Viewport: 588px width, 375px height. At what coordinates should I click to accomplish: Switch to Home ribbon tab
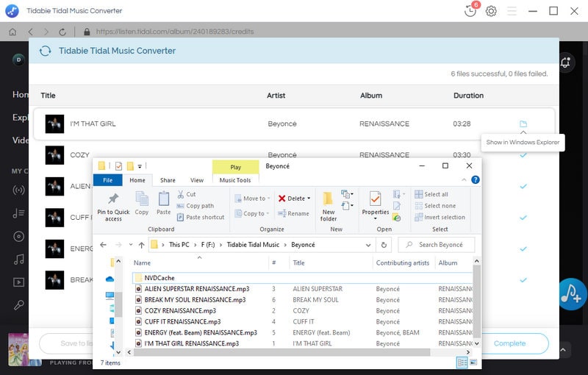(137, 180)
